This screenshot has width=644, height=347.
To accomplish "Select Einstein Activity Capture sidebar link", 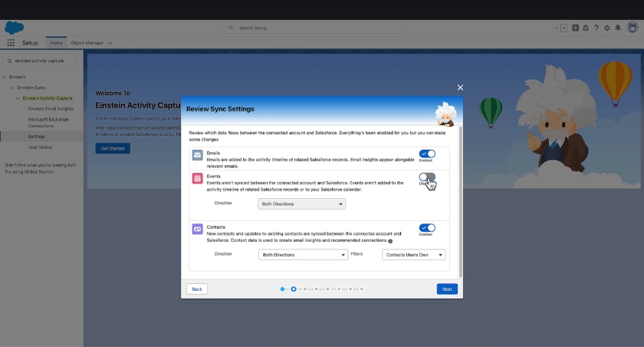I will [x=48, y=98].
